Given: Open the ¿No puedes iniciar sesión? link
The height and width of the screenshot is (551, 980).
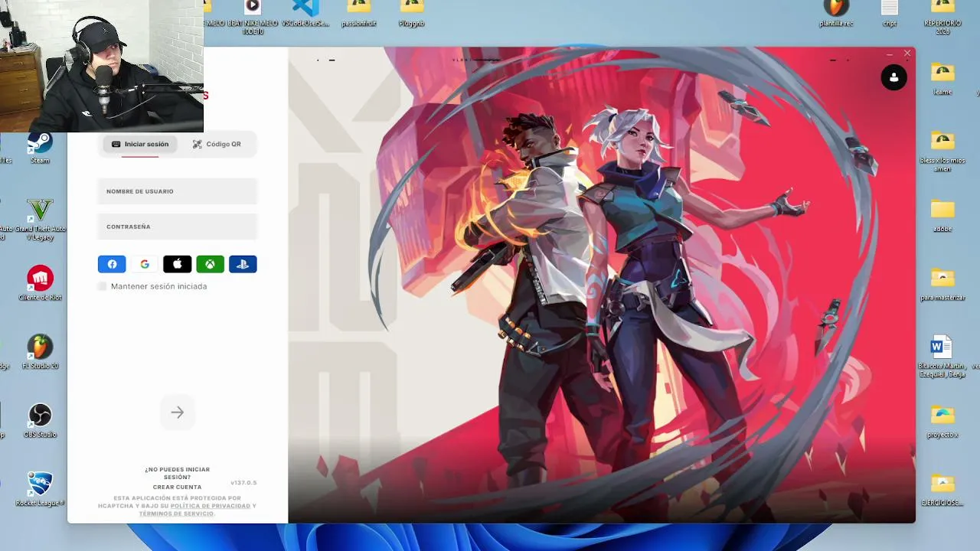Looking at the screenshot, I should (x=178, y=473).
